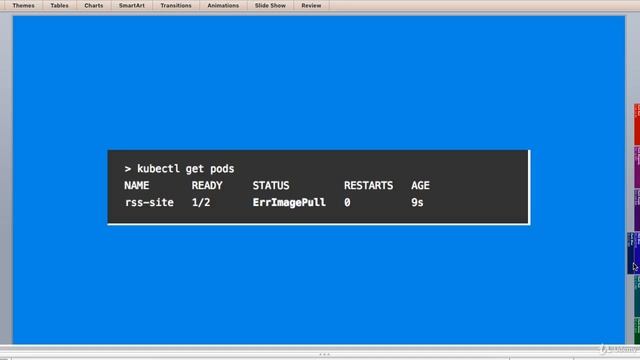
Task: Switch to the Slide Show tab
Action: pyautogui.click(x=270, y=6)
